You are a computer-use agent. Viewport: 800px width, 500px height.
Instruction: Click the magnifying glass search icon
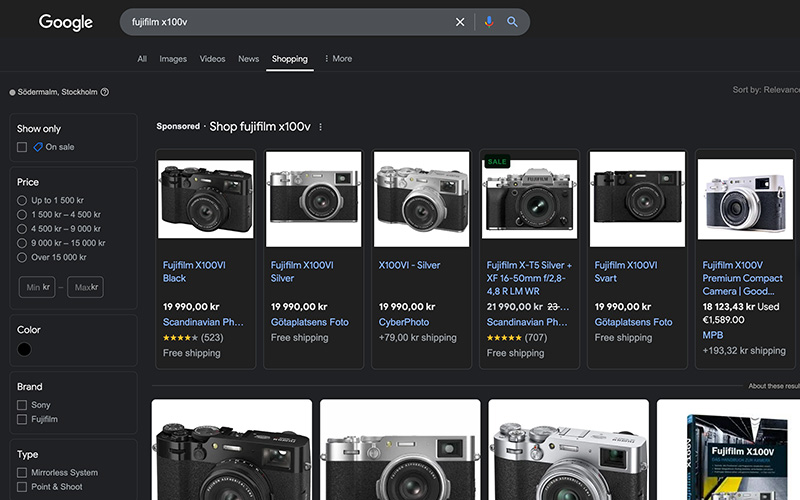click(512, 22)
